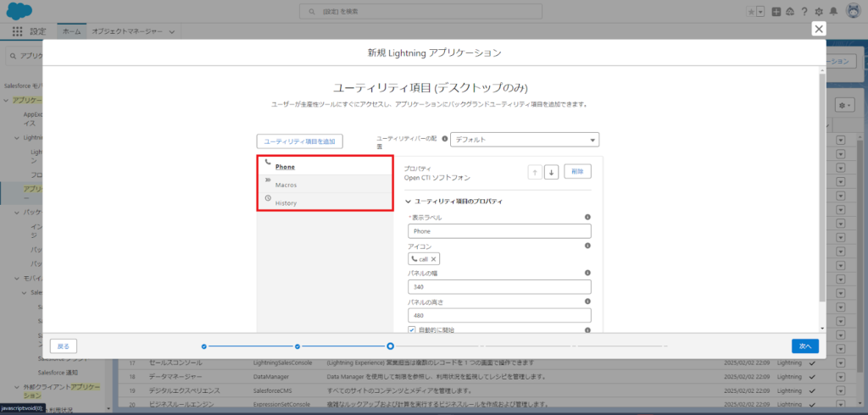Move the utility item up with the arrow
Viewport: 868px width, 415px height.
point(535,172)
